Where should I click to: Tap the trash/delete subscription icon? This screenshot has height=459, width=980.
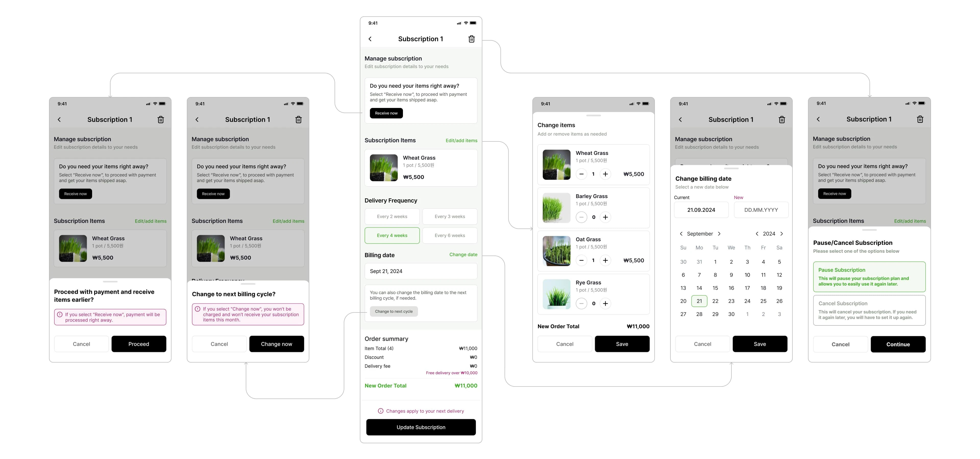[472, 39]
